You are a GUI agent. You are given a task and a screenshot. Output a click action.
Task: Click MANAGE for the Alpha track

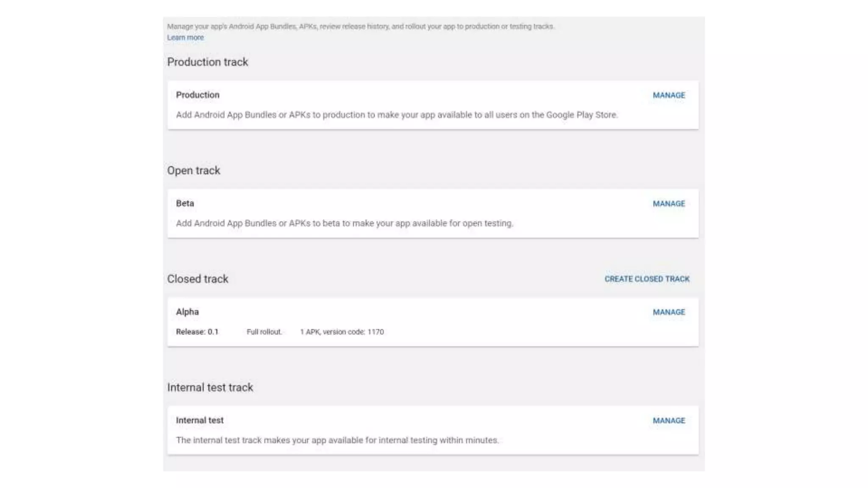pyautogui.click(x=669, y=312)
